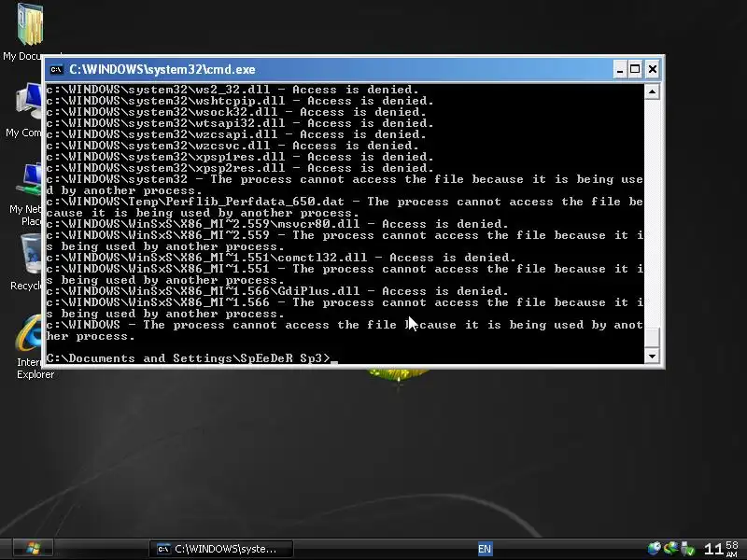Minimize the cmd.exe window
This screenshot has height=560, width=747.
click(619, 69)
